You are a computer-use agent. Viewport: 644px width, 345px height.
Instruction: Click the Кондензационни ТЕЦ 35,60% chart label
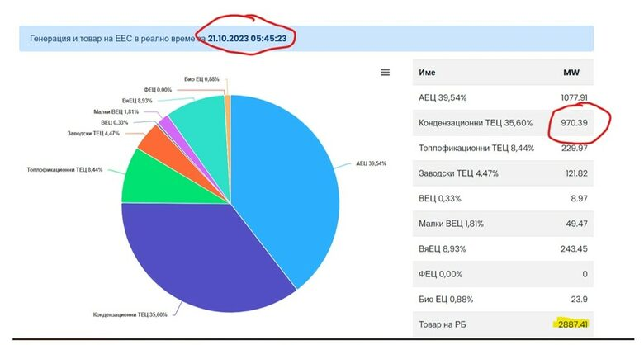coord(135,314)
